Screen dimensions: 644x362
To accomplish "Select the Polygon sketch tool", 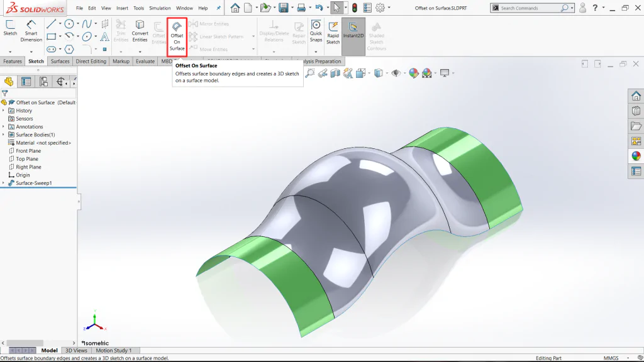I will point(69,49).
